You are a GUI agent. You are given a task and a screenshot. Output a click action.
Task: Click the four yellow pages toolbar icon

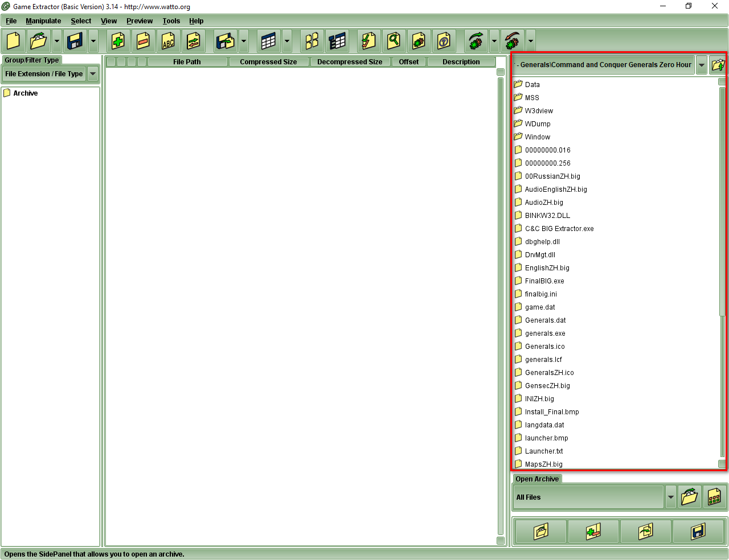(312, 41)
